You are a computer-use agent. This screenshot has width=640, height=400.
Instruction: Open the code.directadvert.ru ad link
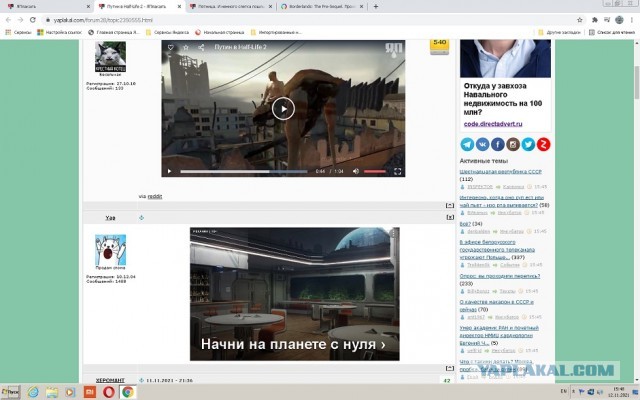tap(493, 124)
